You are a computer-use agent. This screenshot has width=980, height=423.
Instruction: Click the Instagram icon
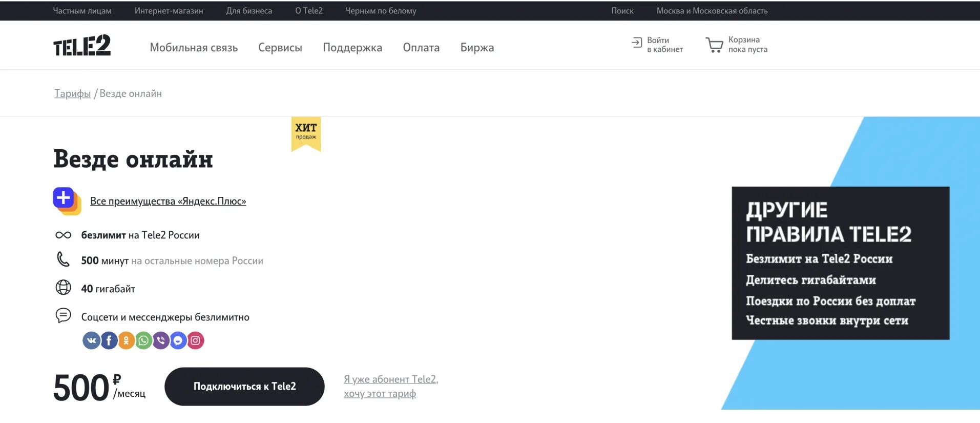195,340
